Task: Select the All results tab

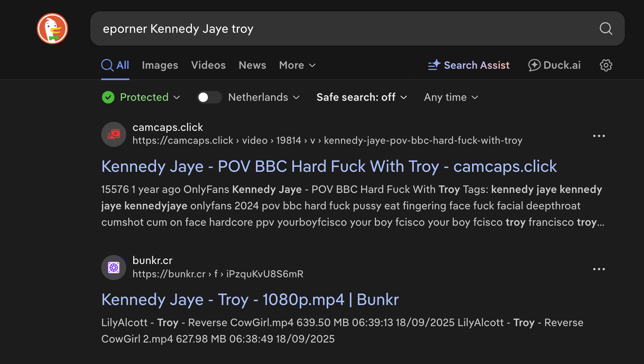Action: 115,65
